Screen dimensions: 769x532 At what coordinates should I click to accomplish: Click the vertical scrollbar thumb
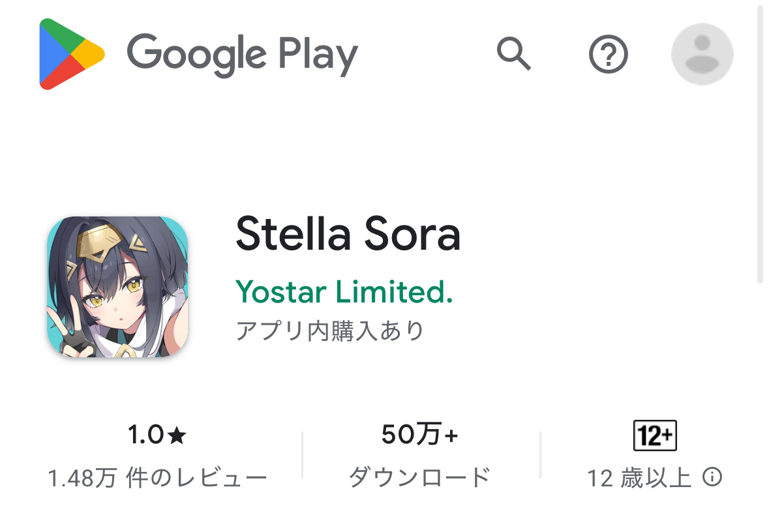click(760, 143)
